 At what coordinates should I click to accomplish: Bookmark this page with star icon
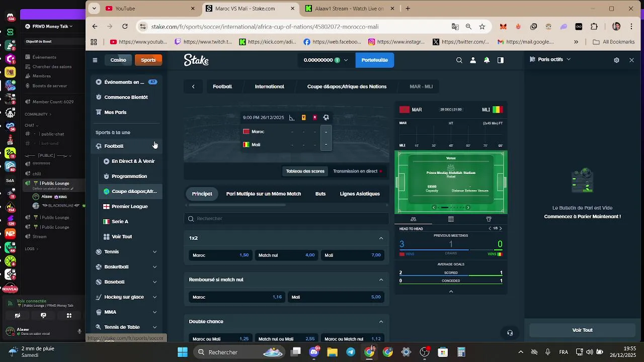coord(482,27)
